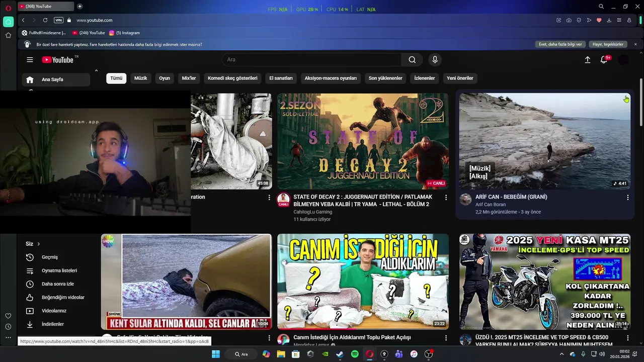Open a new tab with plus button
The height and width of the screenshot is (362, 644).
(79, 7)
